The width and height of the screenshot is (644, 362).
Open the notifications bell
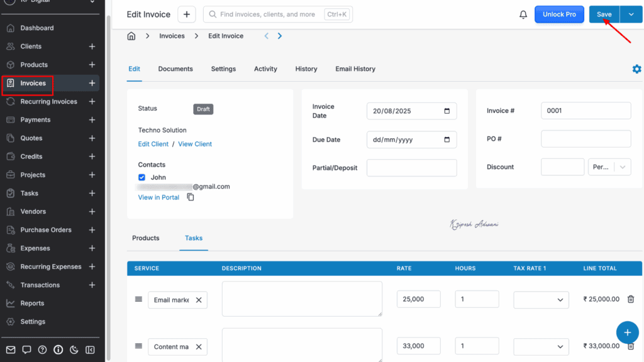pyautogui.click(x=523, y=14)
